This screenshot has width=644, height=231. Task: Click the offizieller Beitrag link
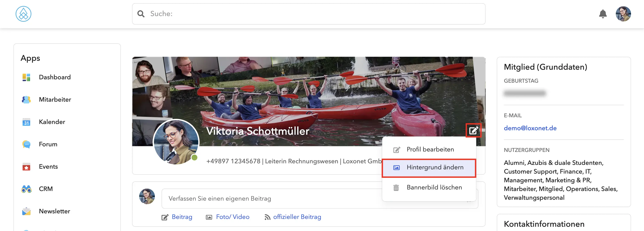tap(297, 217)
